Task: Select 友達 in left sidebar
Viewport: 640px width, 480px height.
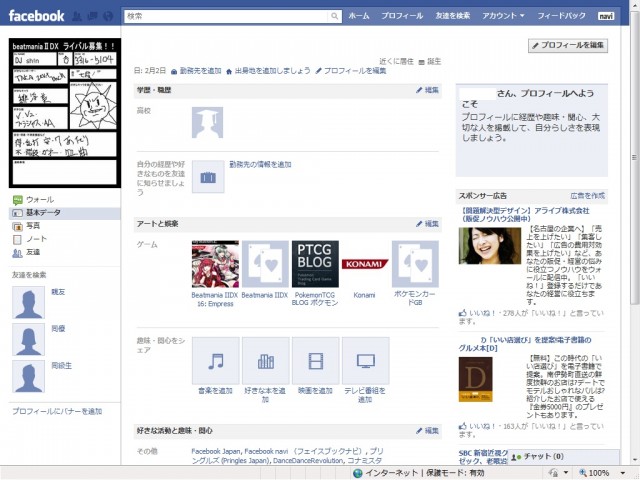Action: pos(33,252)
